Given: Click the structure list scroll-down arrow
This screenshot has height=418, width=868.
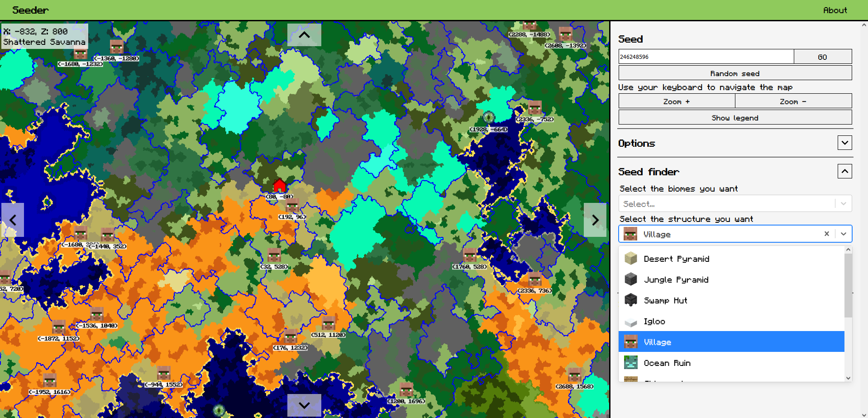Looking at the screenshot, I should pos(848,378).
